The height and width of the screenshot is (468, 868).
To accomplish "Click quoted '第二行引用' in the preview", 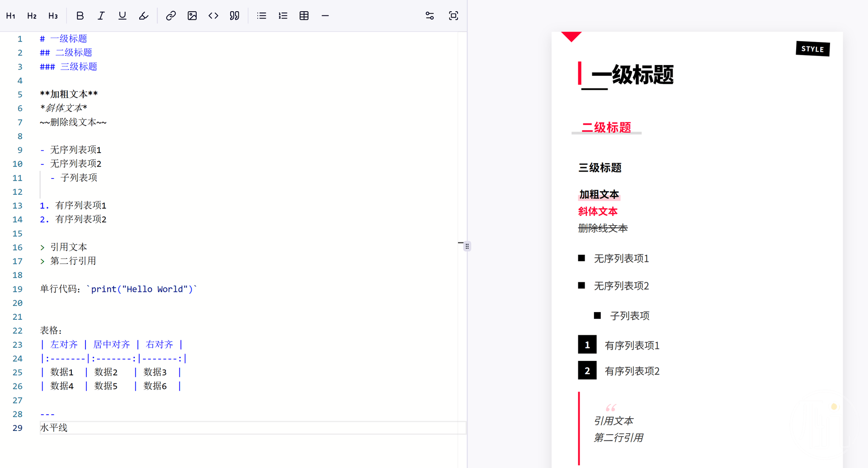I will click(618, 438).
